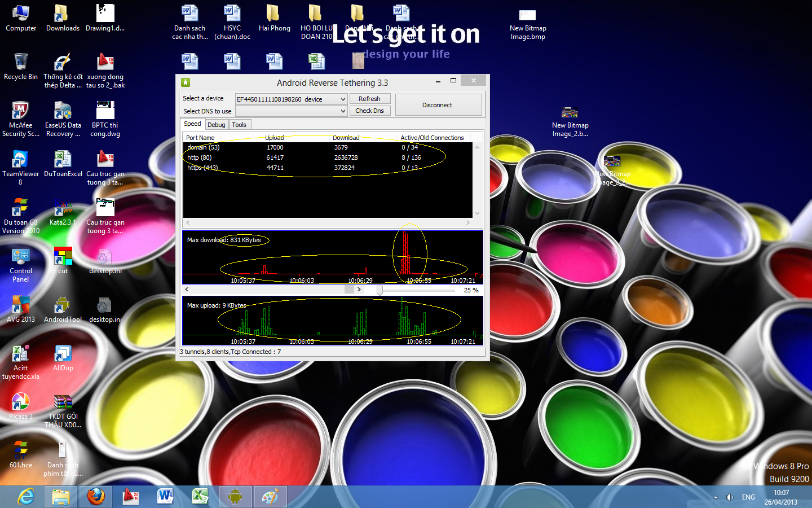Click the download graph scroll-left arrow
812x508 pixels.
[187, 290]
